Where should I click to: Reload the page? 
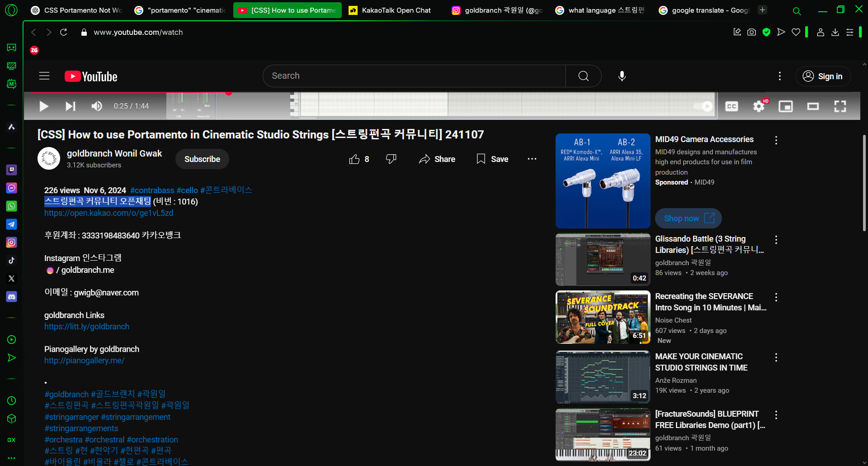[x=64, y=32]
